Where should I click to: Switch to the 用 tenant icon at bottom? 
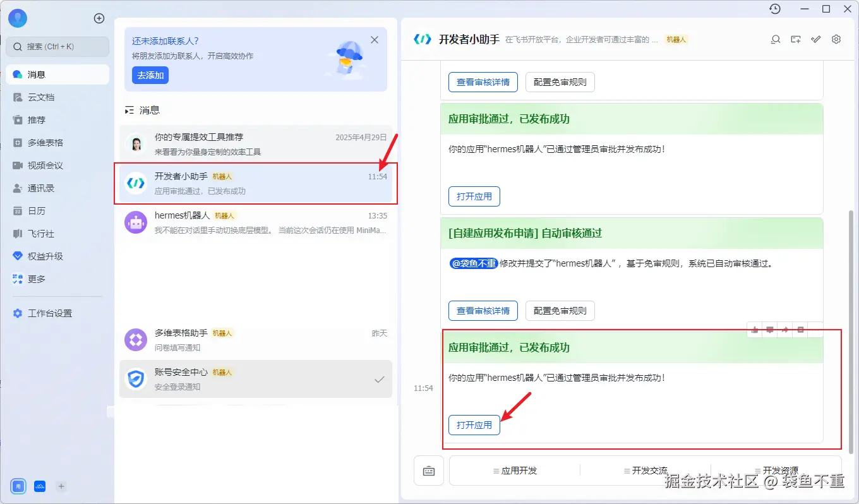point(18,486)
